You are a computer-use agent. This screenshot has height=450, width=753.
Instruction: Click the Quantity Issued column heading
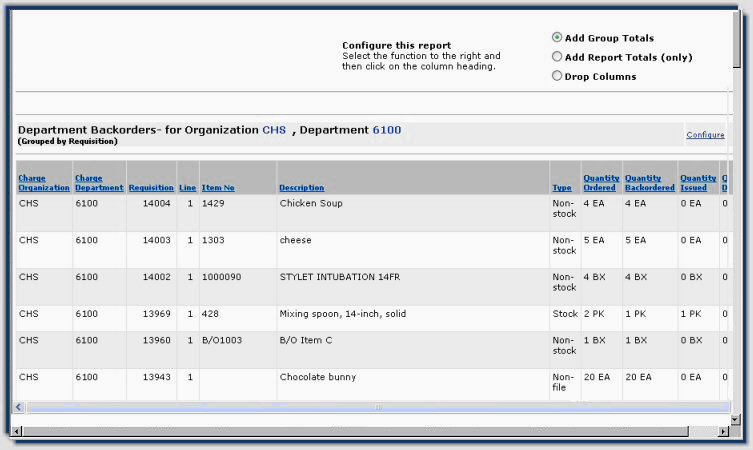(698, 183)
